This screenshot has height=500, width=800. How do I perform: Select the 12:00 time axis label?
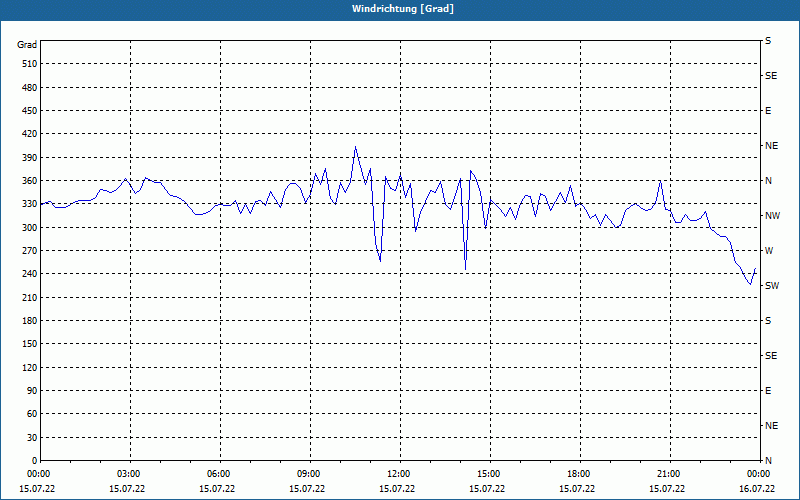click(397, 473)
